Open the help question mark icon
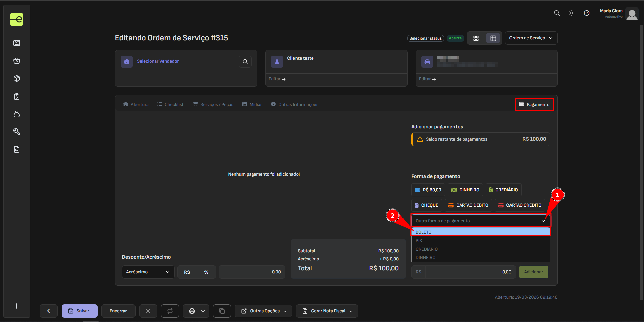The height and width of the screenshot is (322, 644). point(586,13)
